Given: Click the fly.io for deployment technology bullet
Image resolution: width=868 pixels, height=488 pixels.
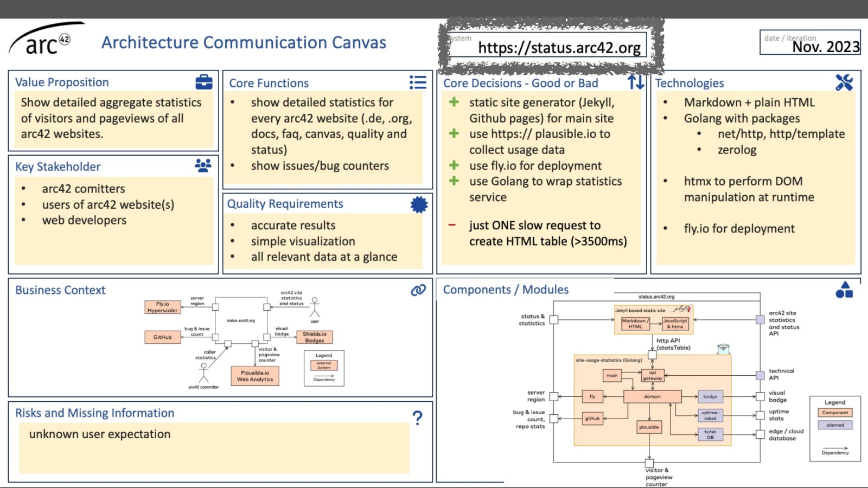Looking at the screenshot, I should [739, 229].
